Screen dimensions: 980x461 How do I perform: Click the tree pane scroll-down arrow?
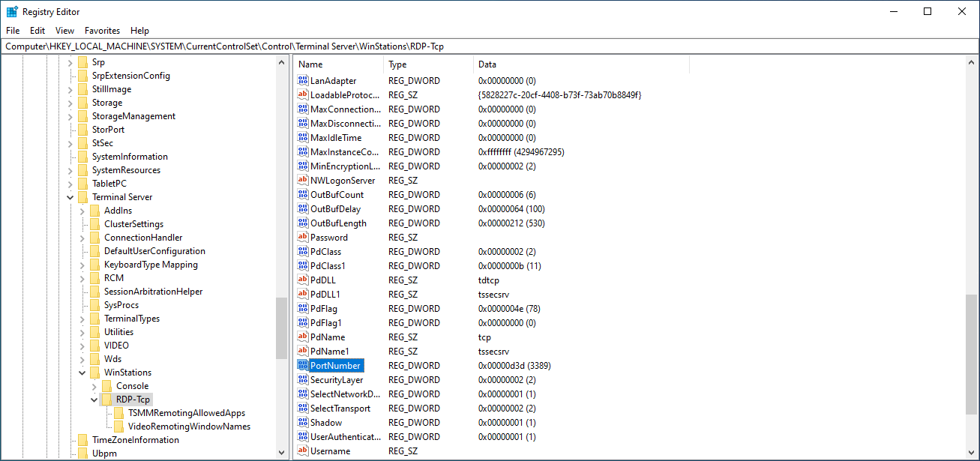coord(282,453)
